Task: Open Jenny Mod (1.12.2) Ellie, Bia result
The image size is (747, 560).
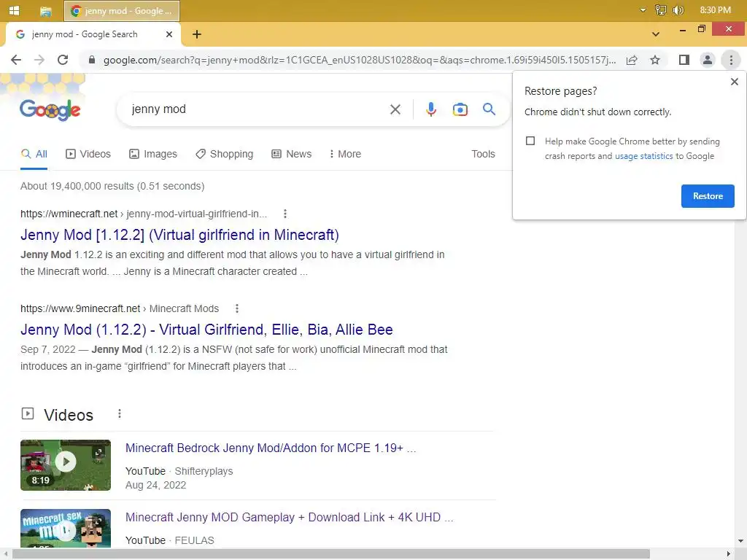Action: pyautogui.click(x=206, y=330)
